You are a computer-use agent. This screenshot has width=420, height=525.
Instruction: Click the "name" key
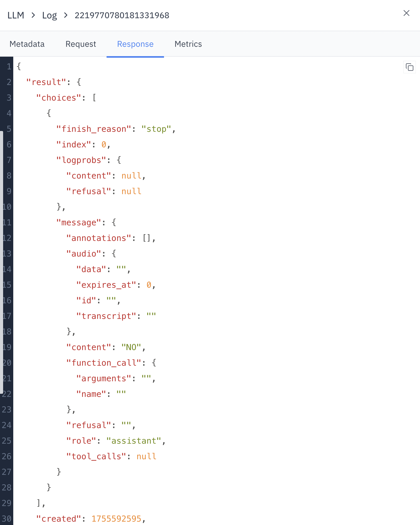pyautogui.click(x=91, y=394)
